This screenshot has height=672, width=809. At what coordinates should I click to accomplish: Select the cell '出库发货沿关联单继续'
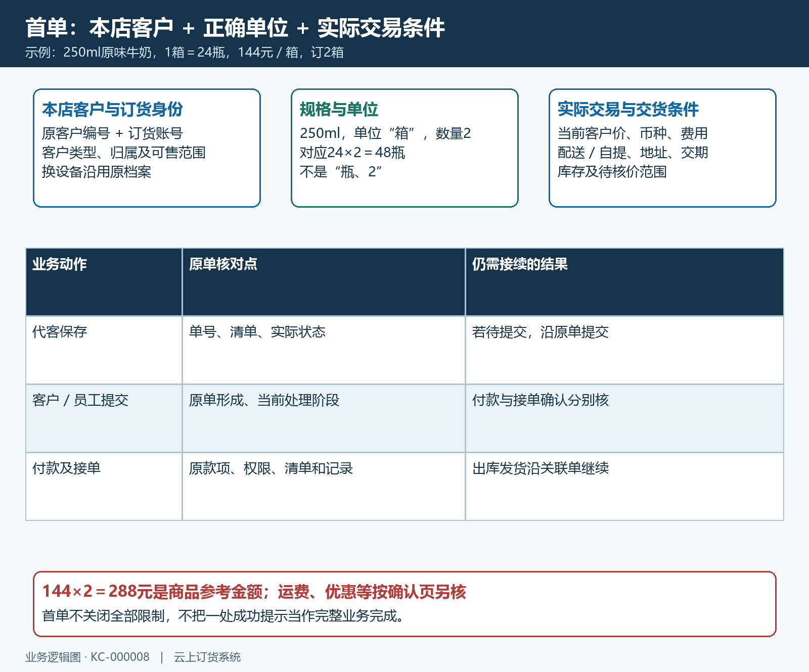[x=624, y=487]
